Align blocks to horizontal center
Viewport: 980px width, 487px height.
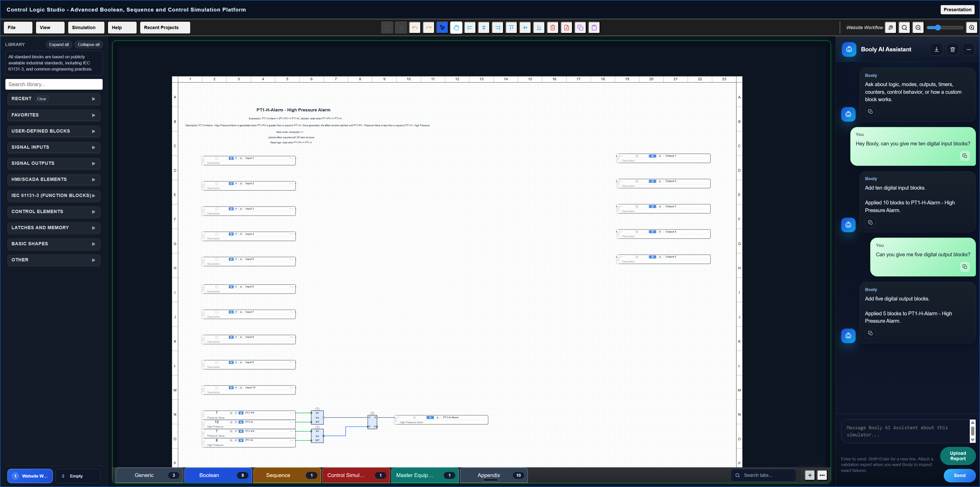coord(484,27)
